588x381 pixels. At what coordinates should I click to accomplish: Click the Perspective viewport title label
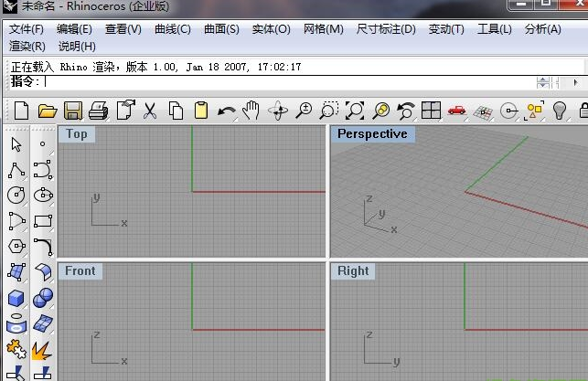(x=372, y=133)
